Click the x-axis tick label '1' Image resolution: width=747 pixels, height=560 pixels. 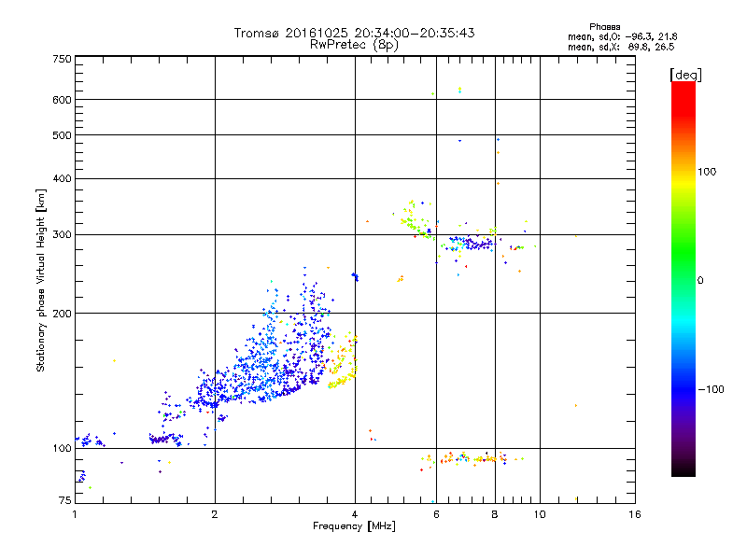tap(75, 514)
